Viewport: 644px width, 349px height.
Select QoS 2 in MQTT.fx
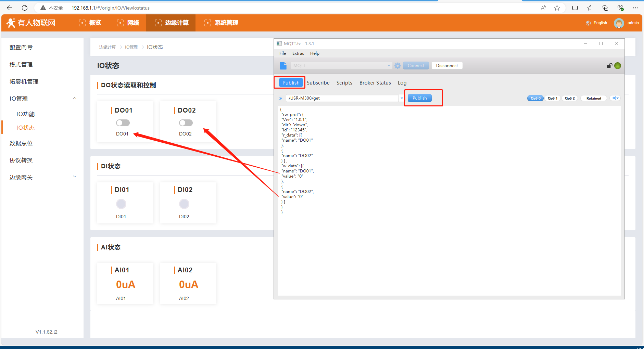[570, 98]
